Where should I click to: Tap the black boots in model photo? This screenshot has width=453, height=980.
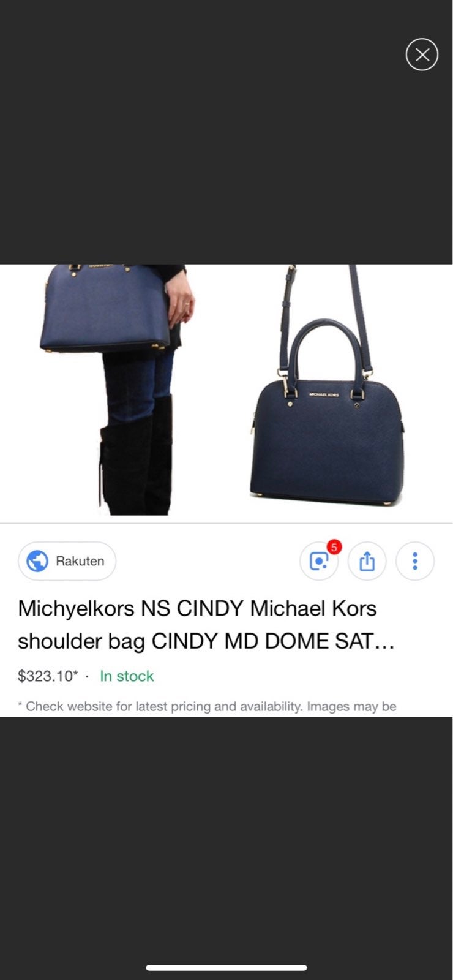(x=136, y=456)
